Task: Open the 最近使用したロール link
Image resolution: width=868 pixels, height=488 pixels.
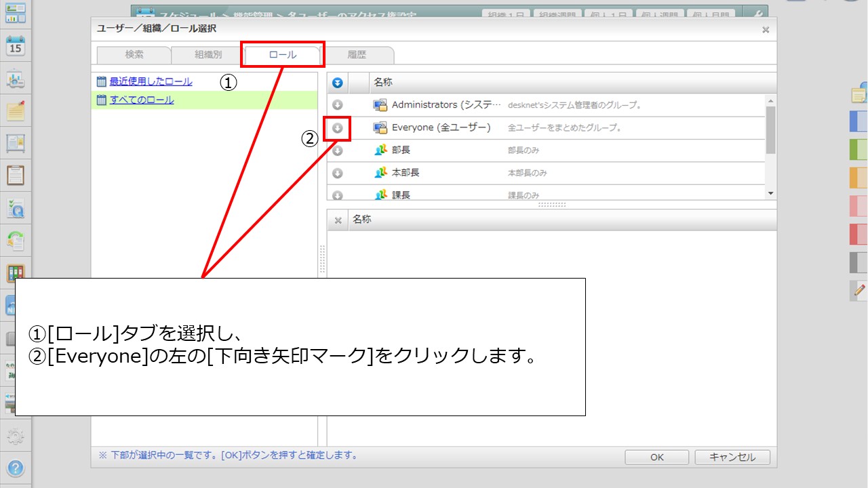Action: [x=151, y=81]
